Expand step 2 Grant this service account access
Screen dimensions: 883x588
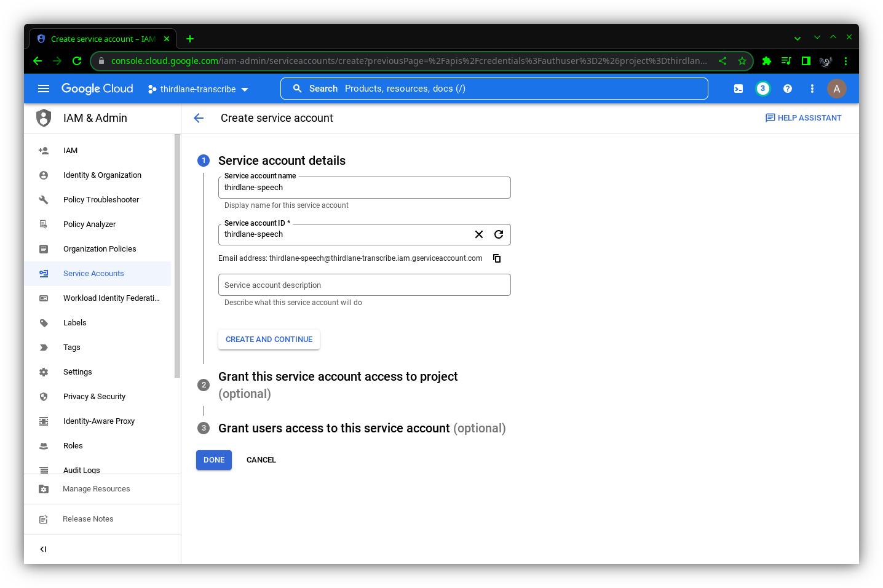pyautogui.click(x=338, y=385)
